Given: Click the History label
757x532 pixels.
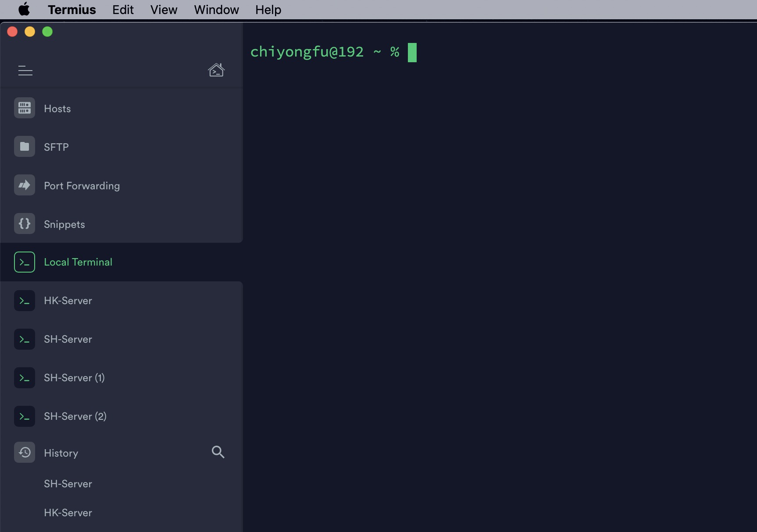Looking at the screenshot, I should [61, 453].
